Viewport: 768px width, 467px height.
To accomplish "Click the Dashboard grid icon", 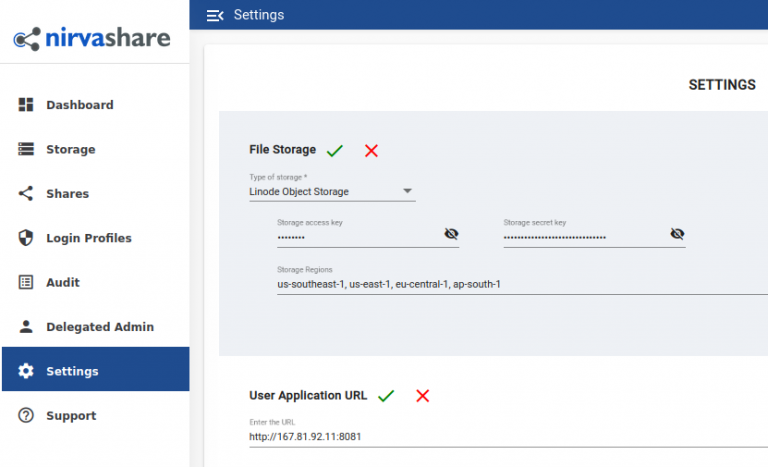I will click(26, 104).
